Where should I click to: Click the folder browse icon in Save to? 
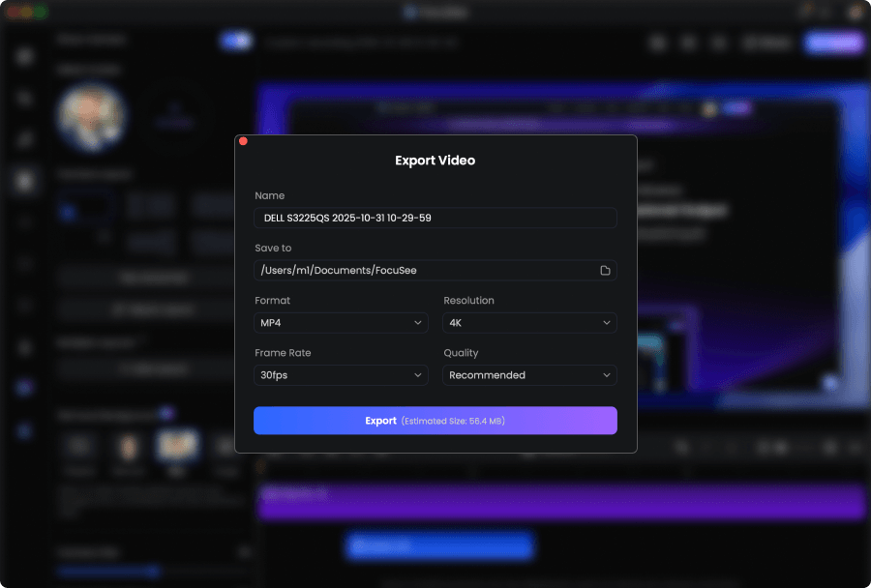click(x=605, y=271)
